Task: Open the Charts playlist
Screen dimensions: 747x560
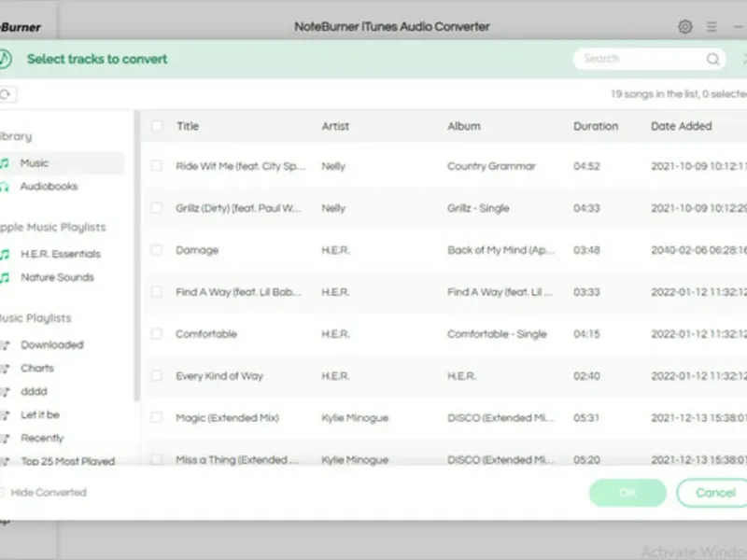Action: (x=37, y=369)
